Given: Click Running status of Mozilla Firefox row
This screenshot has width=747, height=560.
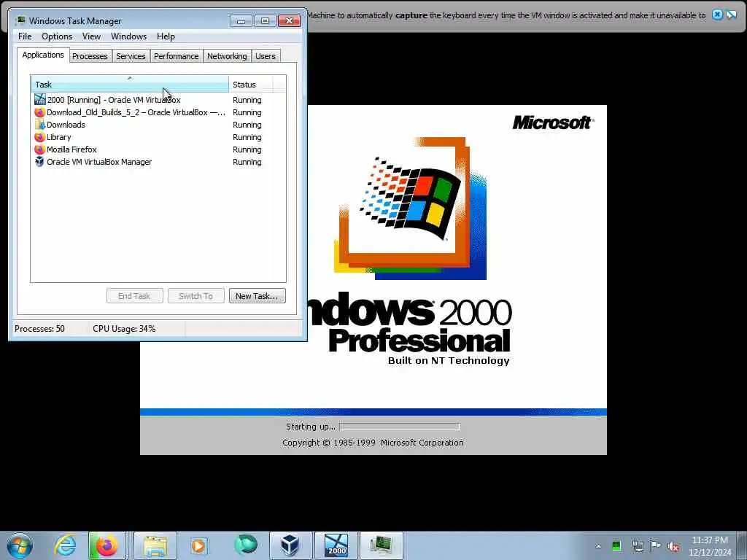Looking at the screenshot, I should pos(247,149).
